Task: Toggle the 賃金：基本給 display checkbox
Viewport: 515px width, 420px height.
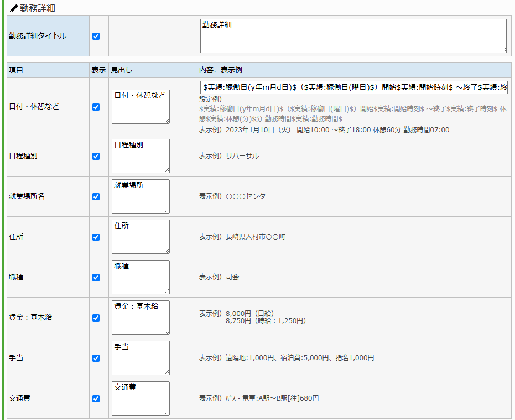Action: pyautogui.click(x=96, y=318)
